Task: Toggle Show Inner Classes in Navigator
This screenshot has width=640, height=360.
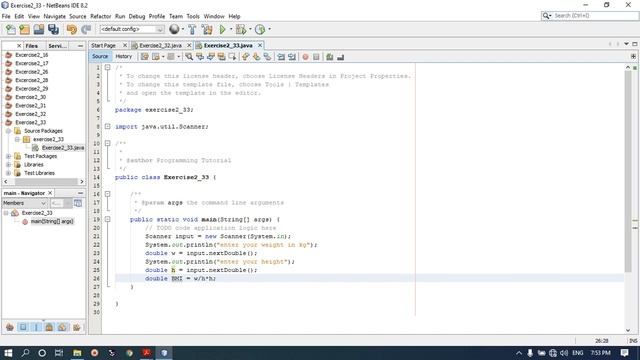Action: tap(62, 327)
